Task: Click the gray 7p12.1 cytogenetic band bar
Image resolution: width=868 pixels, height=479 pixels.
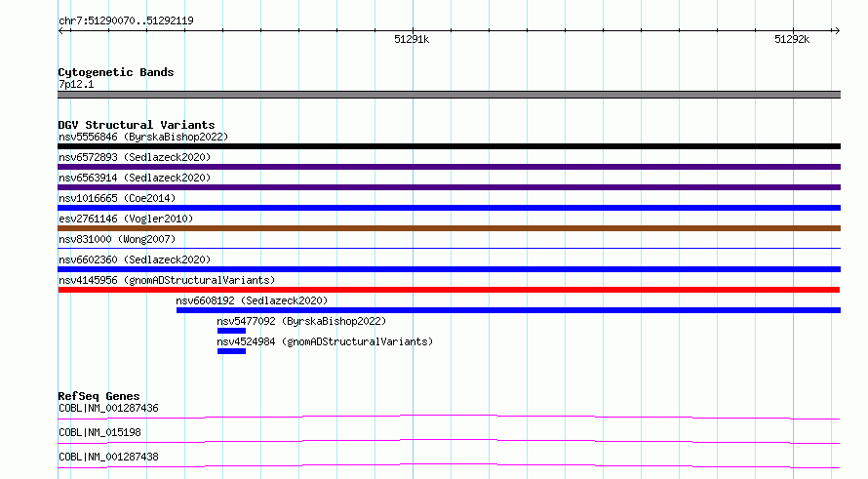Action: pyautogui.click(x=449, y=95)
